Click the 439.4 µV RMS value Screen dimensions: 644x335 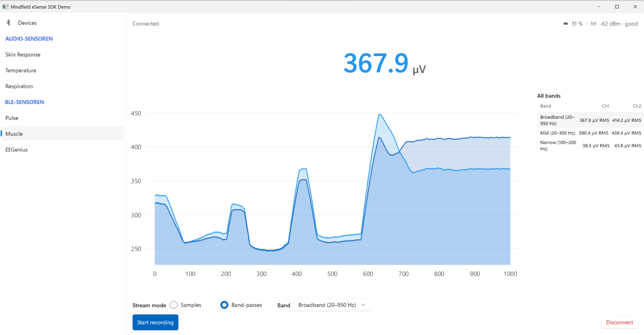click(626, 133)
